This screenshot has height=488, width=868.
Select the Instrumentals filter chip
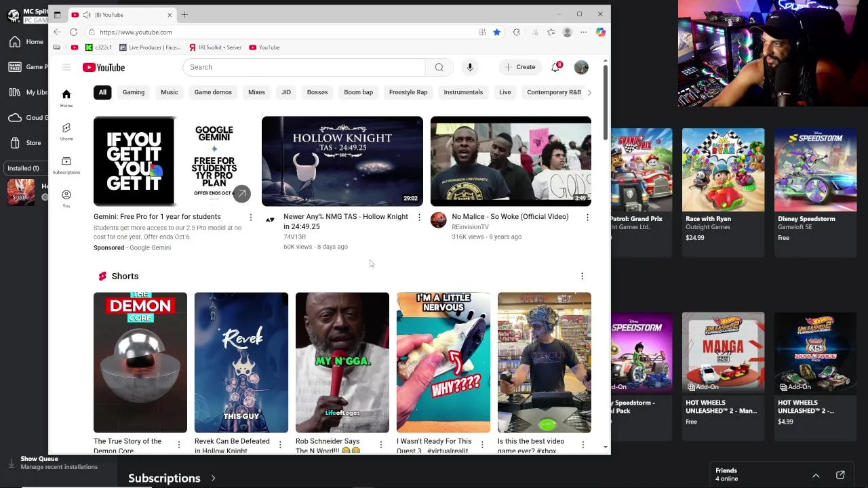463,92
